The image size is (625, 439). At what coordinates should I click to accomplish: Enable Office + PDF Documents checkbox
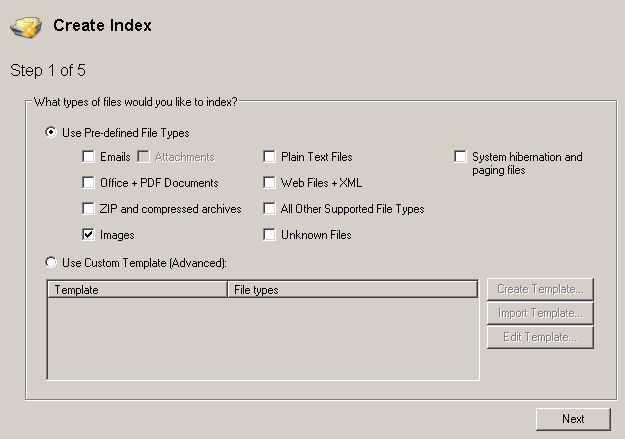[89, 183]
